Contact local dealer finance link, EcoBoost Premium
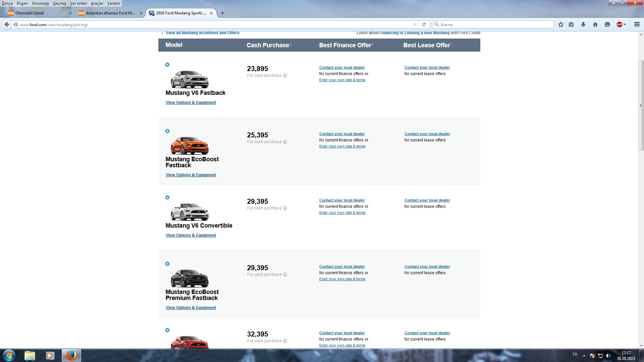 pos(342,266)
